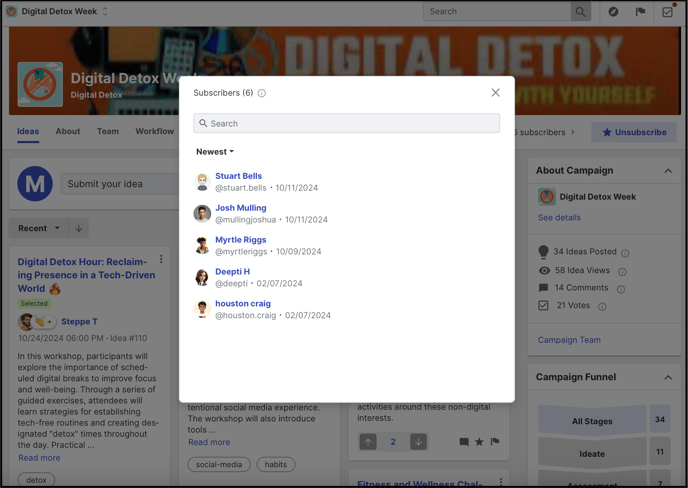
Task: Click the 34 Ideas Posted lightbulb icon
Action: pos(543,252)
